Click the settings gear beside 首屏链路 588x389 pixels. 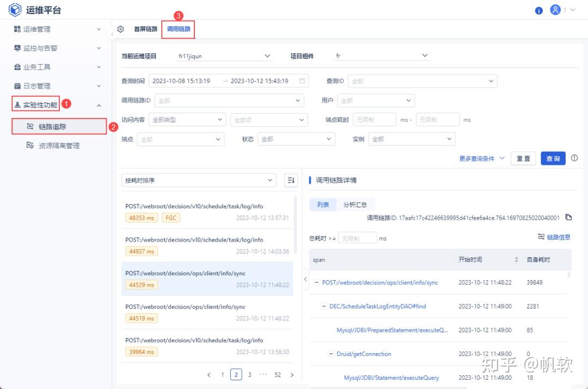pos(120,29)
